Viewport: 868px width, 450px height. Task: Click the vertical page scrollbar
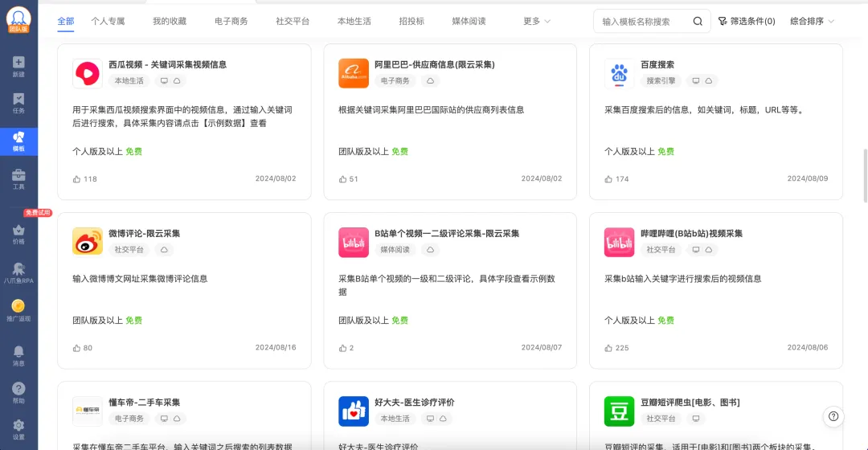(865, 175)
